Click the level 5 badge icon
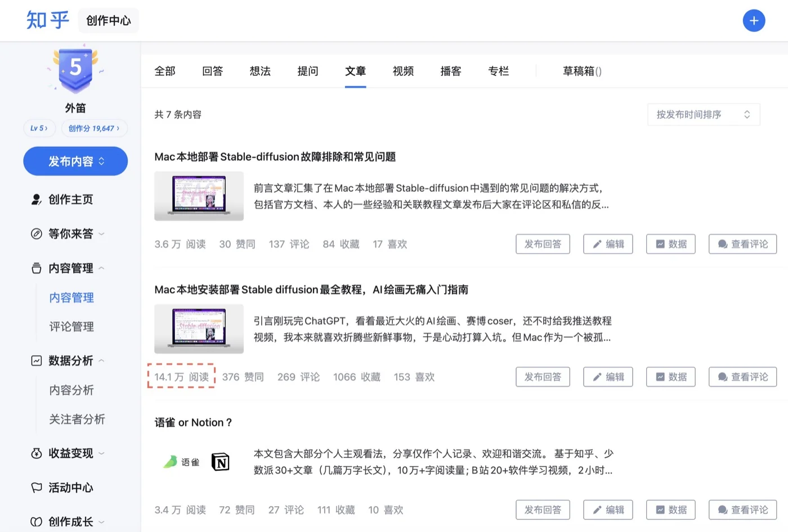The width and height of the screenshot is (788, 532). tap(75, 69)
